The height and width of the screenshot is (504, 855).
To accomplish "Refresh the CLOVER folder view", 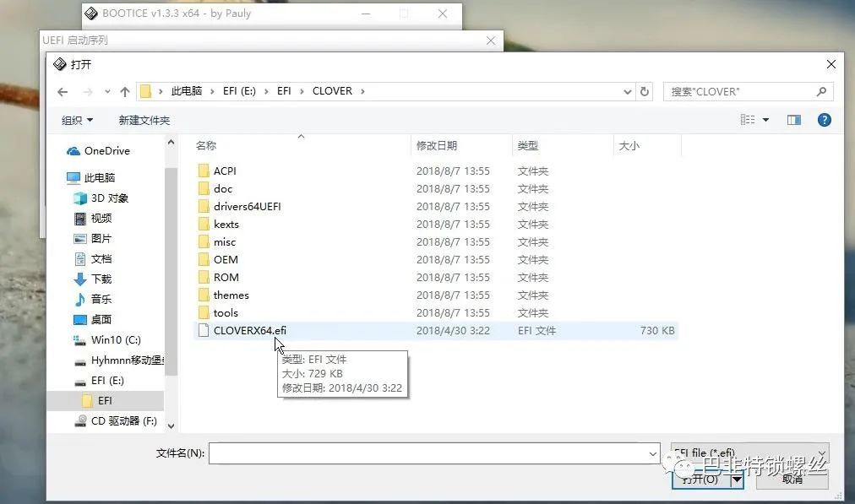I will 645,91.
